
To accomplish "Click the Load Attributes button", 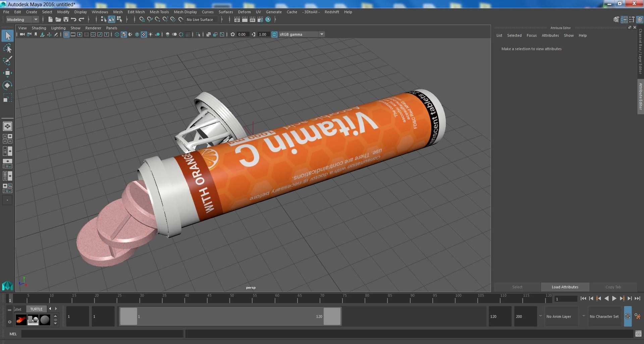I will pyautogui.click(x=565, y=287).
